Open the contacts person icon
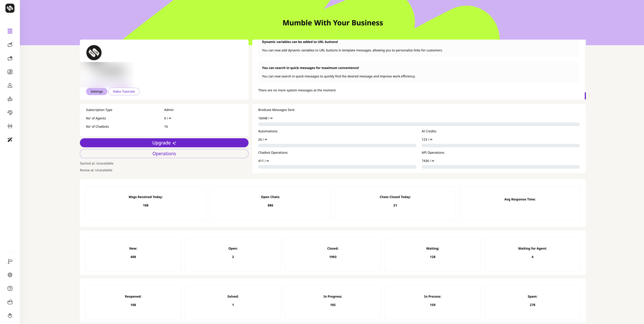Image resolution: width=644 pixels, height=324 pixels. [10, 85]
